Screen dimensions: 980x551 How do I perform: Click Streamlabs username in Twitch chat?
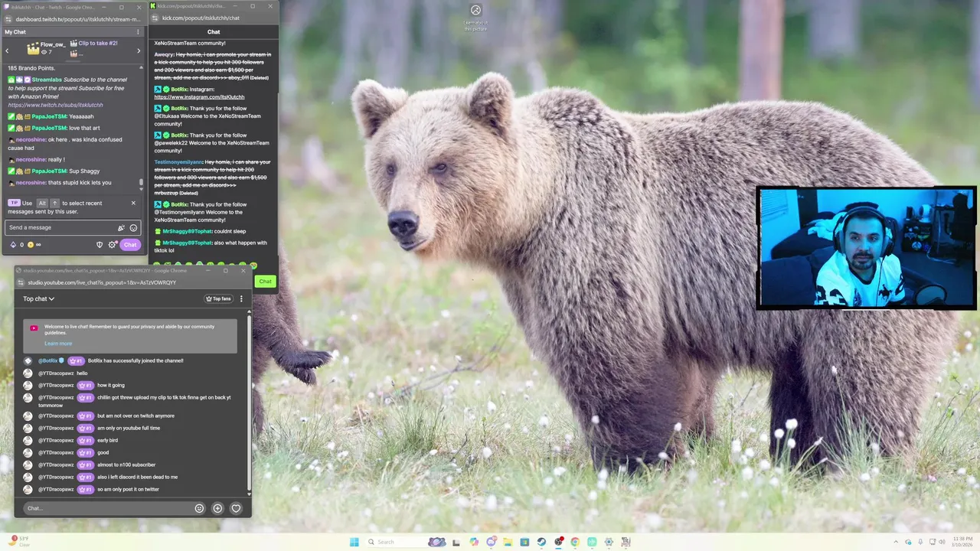pos(47,80)
